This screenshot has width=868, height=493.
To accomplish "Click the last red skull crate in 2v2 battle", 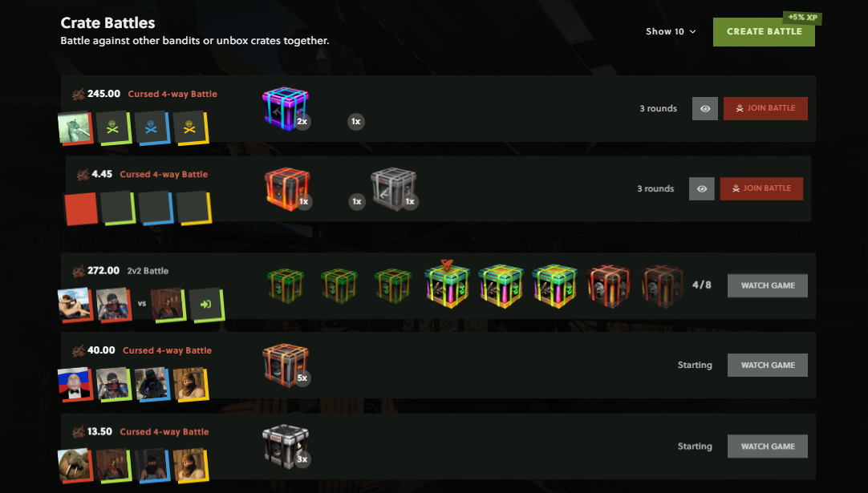I will click(661, 286).
